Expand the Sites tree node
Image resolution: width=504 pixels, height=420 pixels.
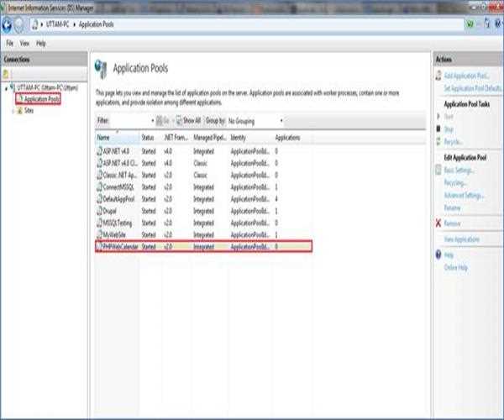[x=13, y=110]
